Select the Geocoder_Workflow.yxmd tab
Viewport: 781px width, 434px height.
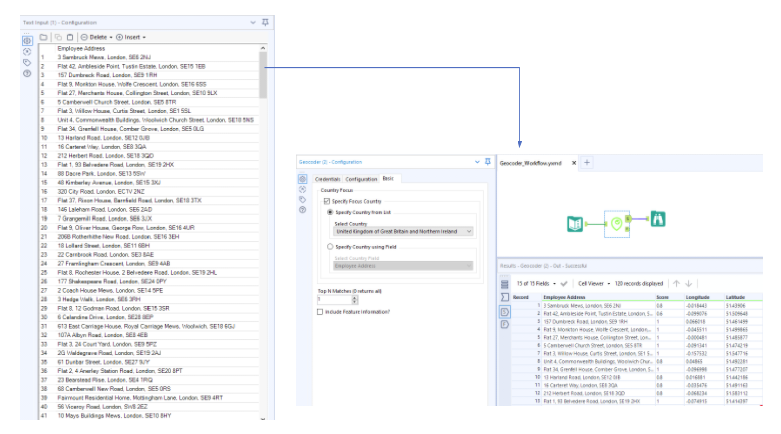coord(531,163)
